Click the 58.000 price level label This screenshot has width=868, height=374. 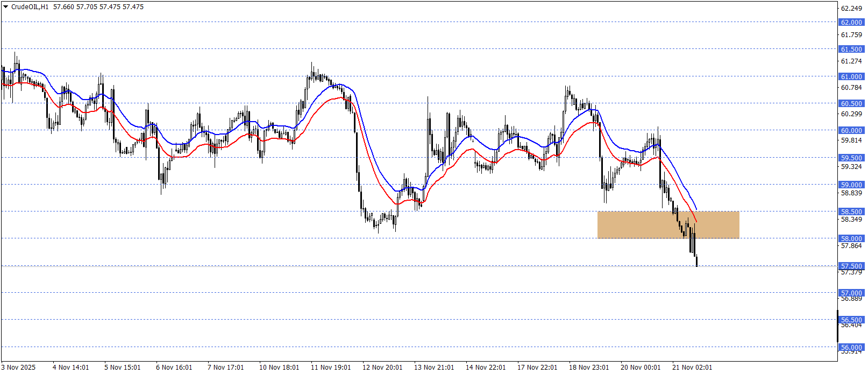(851, 238)
